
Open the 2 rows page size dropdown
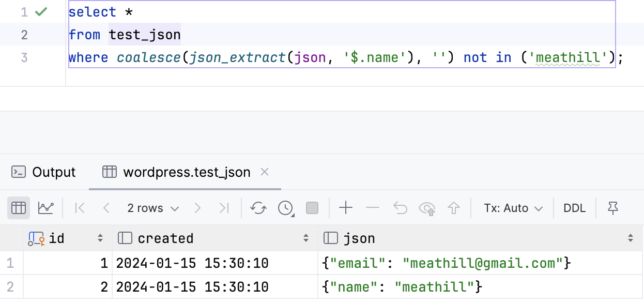pos(153,208)
